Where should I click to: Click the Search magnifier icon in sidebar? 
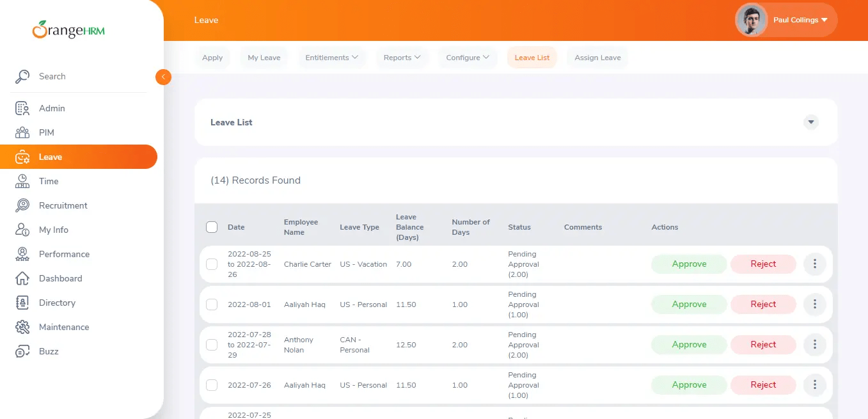tap(22, 77)
